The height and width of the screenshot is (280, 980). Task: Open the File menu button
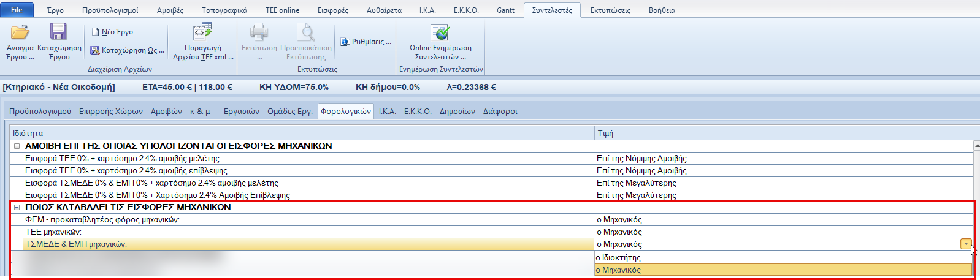[x=17, y=10]
